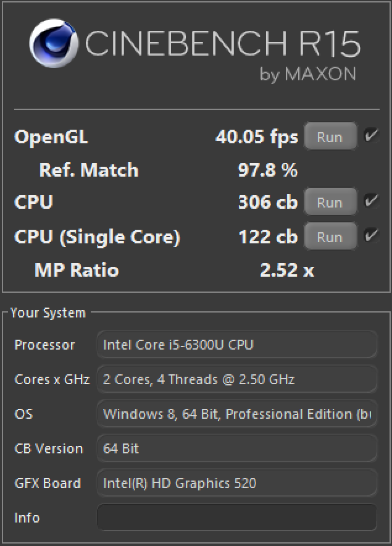Run the CPU Single Core test
Viewport: 392px width, 546px height.
click(x=330, y=237)
